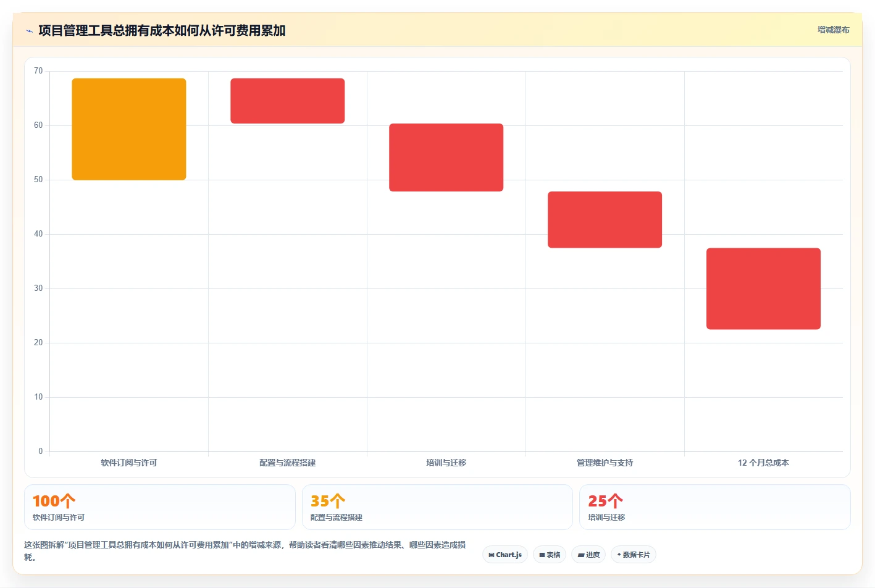Click the 50 y-axis tick label
Screen dimensions: 875x588
pos(38,180)
